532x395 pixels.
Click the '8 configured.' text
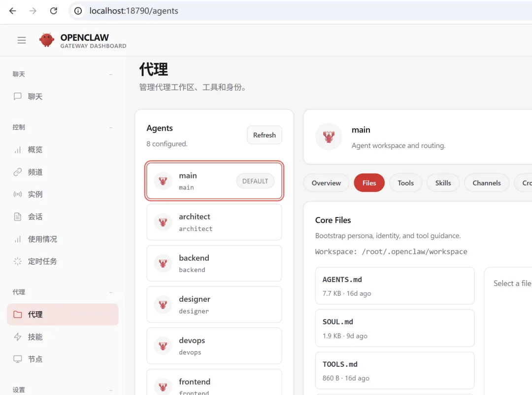click(167, 144)
